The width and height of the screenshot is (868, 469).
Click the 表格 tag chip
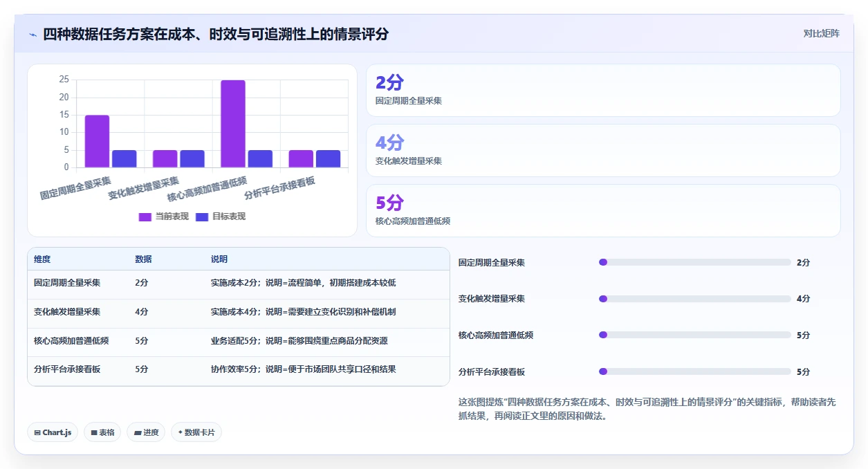pyautogui.click(x=102, y=432)
